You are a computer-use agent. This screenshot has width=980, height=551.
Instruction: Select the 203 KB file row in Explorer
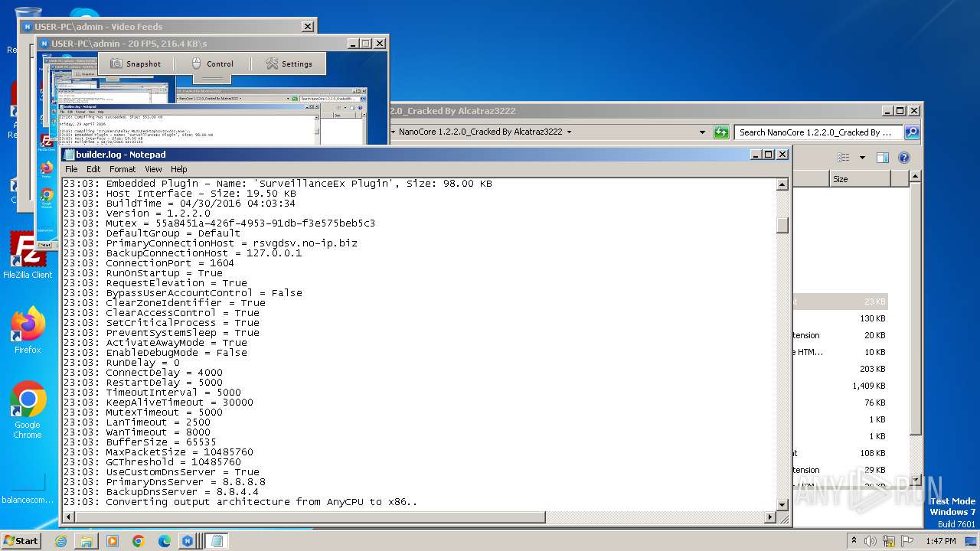click(x=840, y=369)
